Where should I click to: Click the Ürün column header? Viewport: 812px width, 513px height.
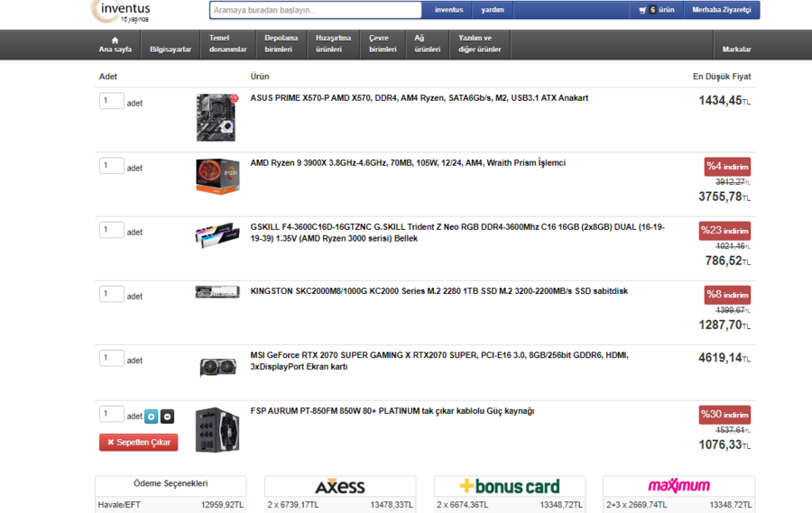260,77
